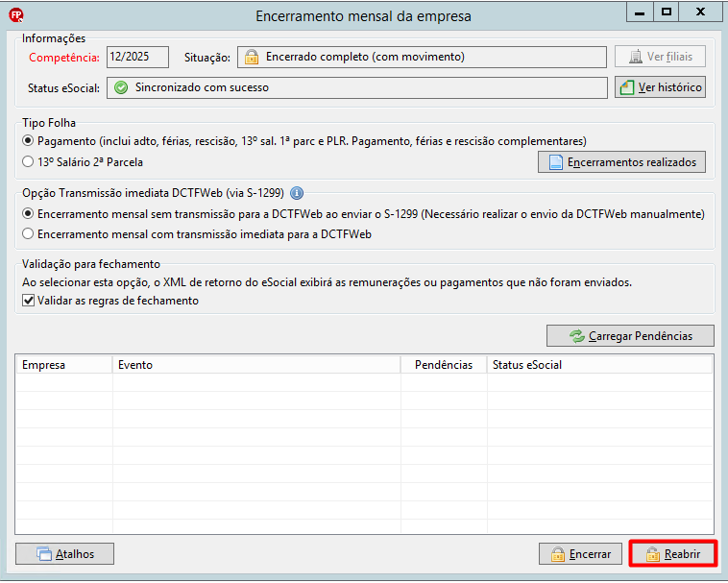This screenshot has width=728, height=583.
Task: Select 13º Salário 2ª Parcela option
Action: click(28, 161)
